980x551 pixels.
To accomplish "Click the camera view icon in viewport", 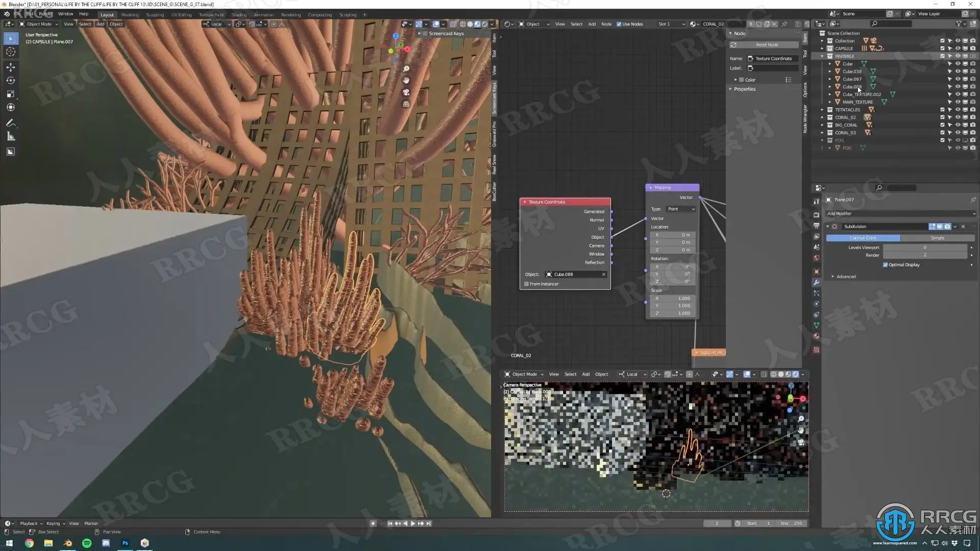I will [x=406, y=92].
